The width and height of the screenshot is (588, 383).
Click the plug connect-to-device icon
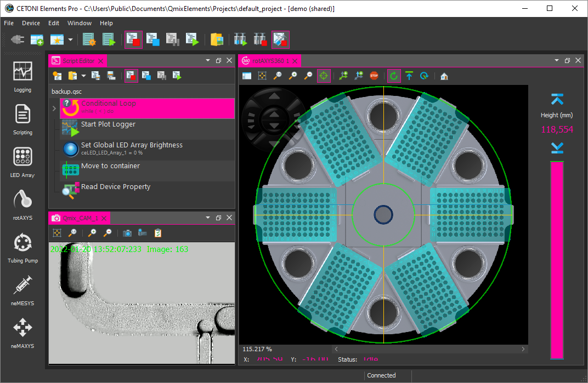click(18, 40)
